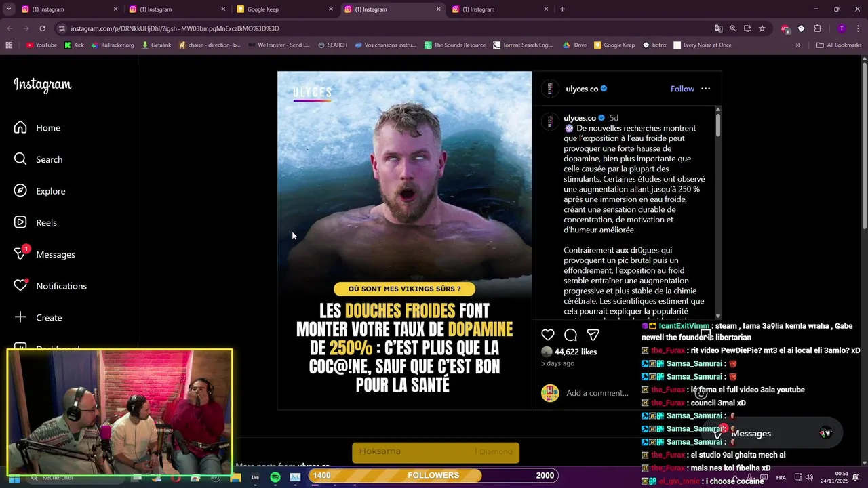The height and width of the screenshot is (488, 868).
Task: Open Messages in the left sidebar
Action: pos(44,254)
